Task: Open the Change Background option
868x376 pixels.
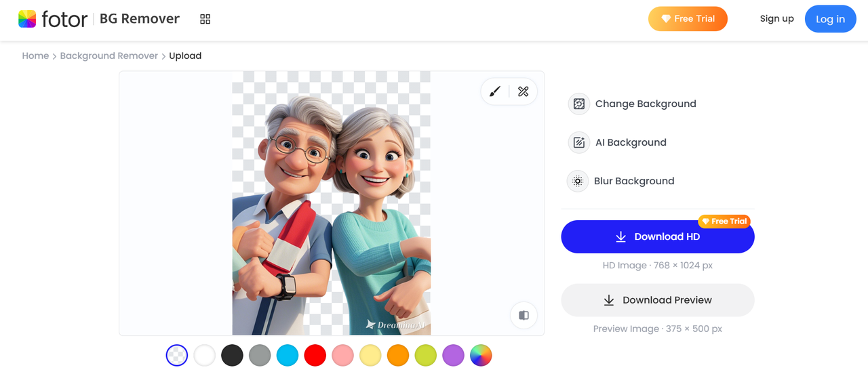Action: tap(646, 104)
